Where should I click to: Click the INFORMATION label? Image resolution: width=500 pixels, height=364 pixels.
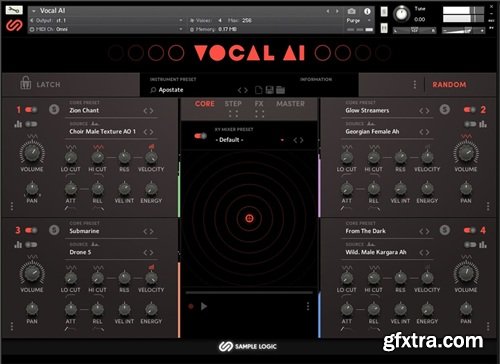(x=316, y=79)
